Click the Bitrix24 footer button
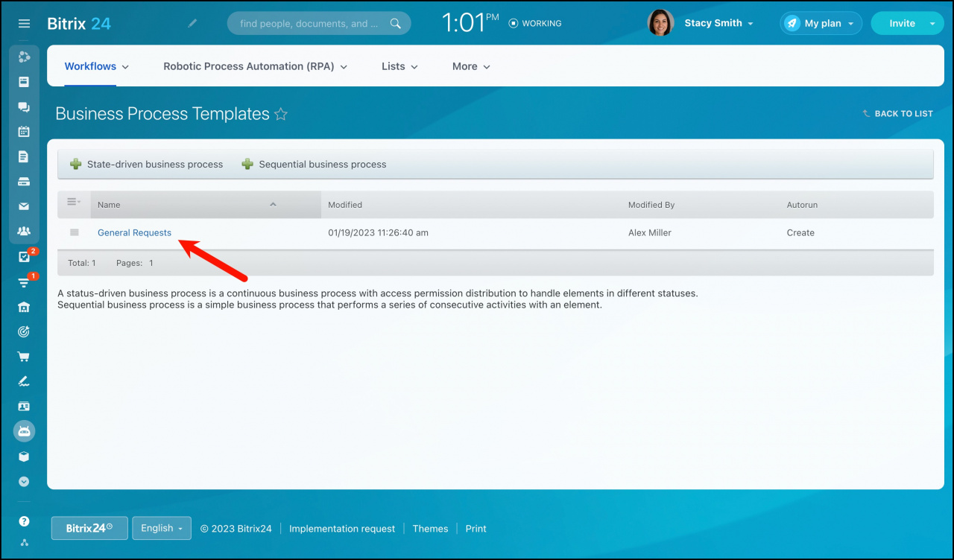Viewport: 954px width, 560px height. 89,528
